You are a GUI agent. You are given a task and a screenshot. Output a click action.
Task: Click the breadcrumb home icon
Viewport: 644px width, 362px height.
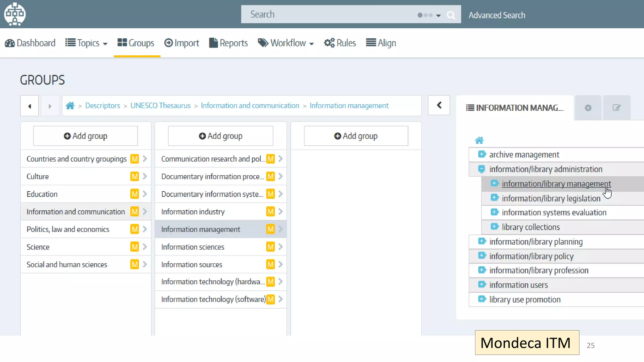(x=70, y=106)
